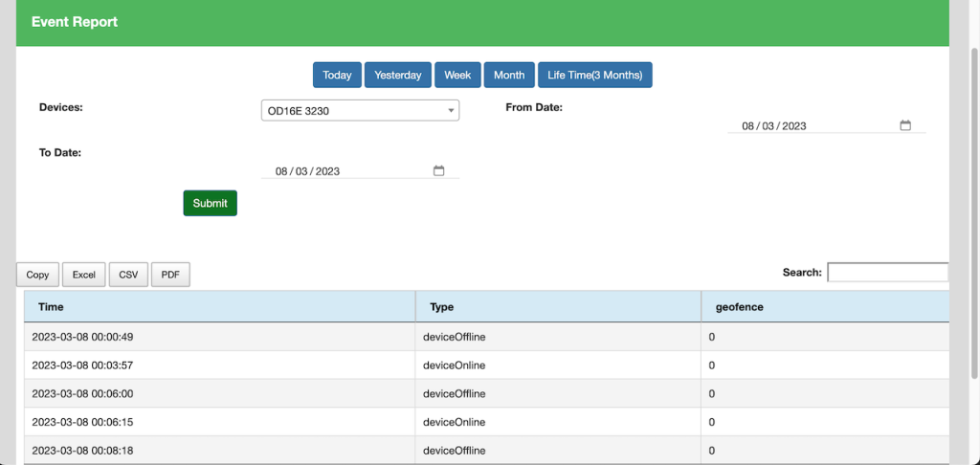Select the Yesterday date range button
Viewport: 980px width, 465px height.
tap(397, 76)
